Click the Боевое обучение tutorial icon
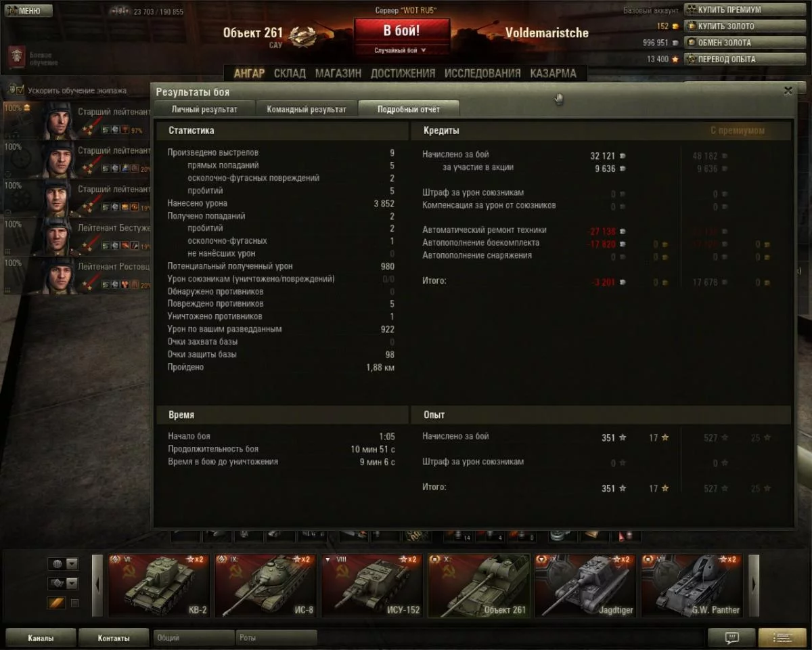812x650 pixels. click(x=17, y=58)
